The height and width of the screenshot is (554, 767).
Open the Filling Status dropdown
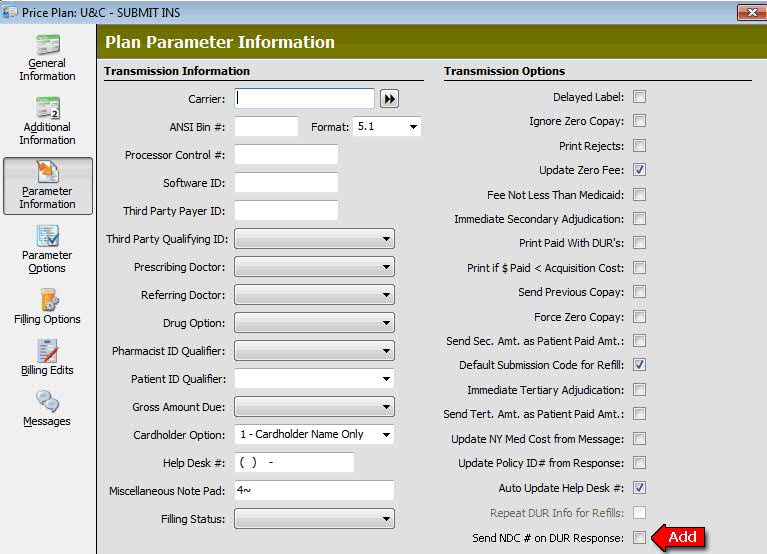pyautogui.click(x=314, y=519)
